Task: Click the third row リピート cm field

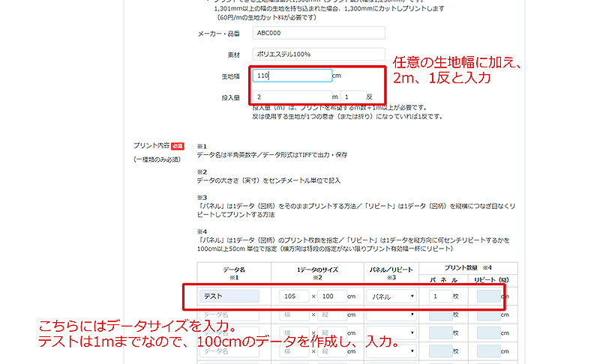Action: (487, 333)
